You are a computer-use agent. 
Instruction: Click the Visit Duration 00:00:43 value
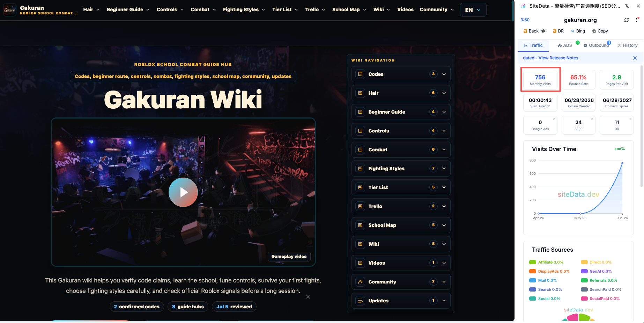[540, 100]
